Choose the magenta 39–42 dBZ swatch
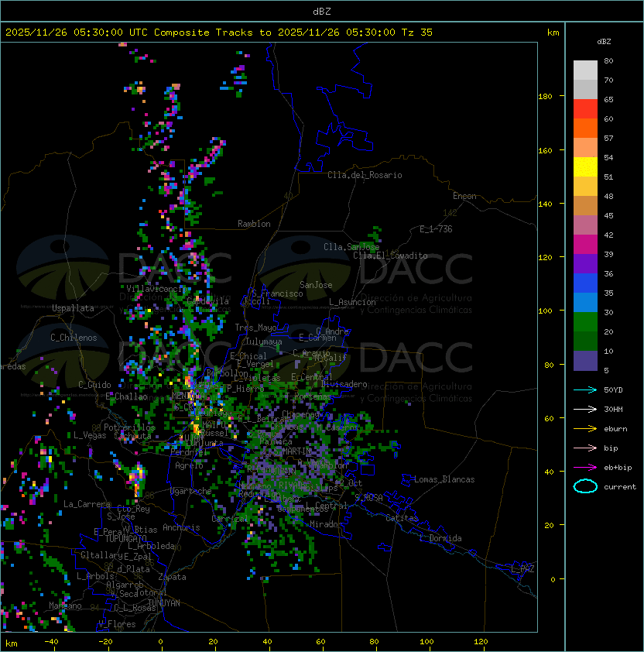The image size is (644, 652). coord(585,244)
